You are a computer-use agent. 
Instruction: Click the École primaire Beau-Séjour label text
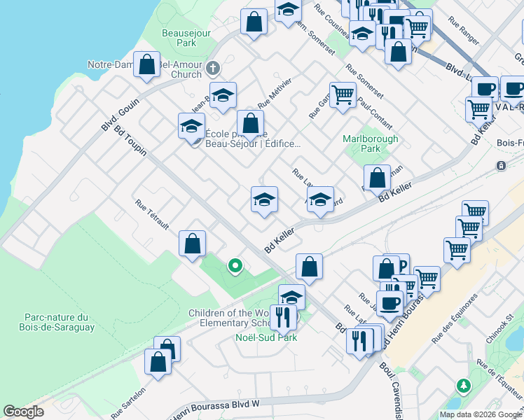tap(253, 139)
